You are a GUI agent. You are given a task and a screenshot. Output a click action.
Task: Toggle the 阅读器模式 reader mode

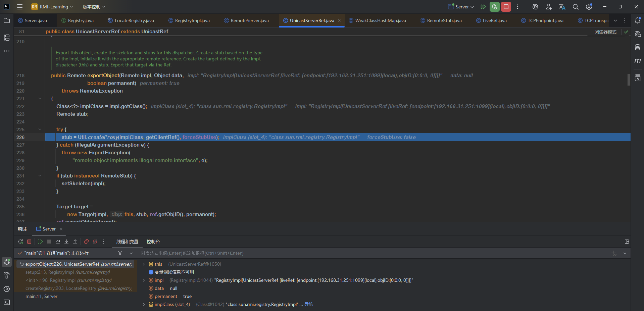point(605,32)
